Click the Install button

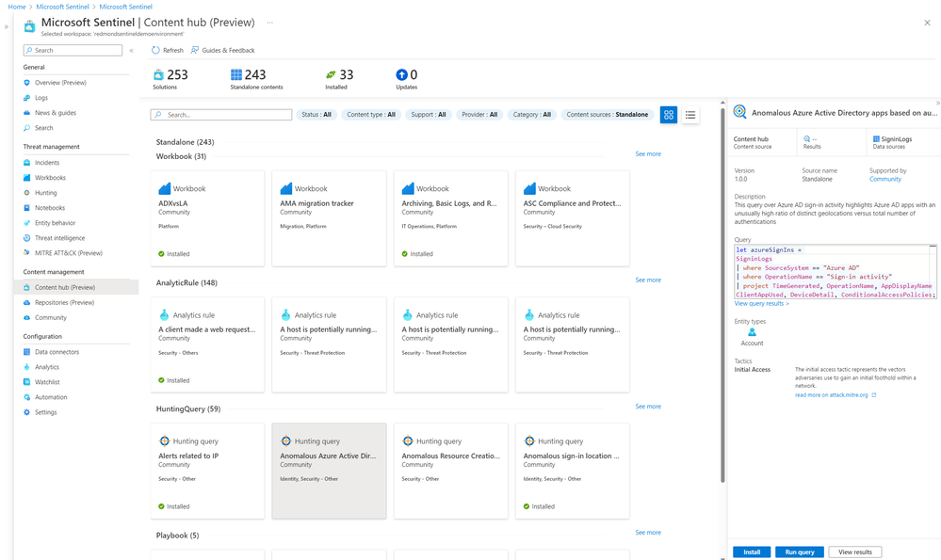click(x=752, y=552)
